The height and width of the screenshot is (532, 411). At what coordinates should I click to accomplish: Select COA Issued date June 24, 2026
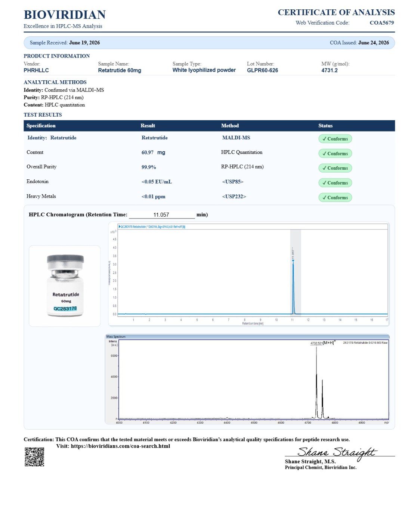374,43
